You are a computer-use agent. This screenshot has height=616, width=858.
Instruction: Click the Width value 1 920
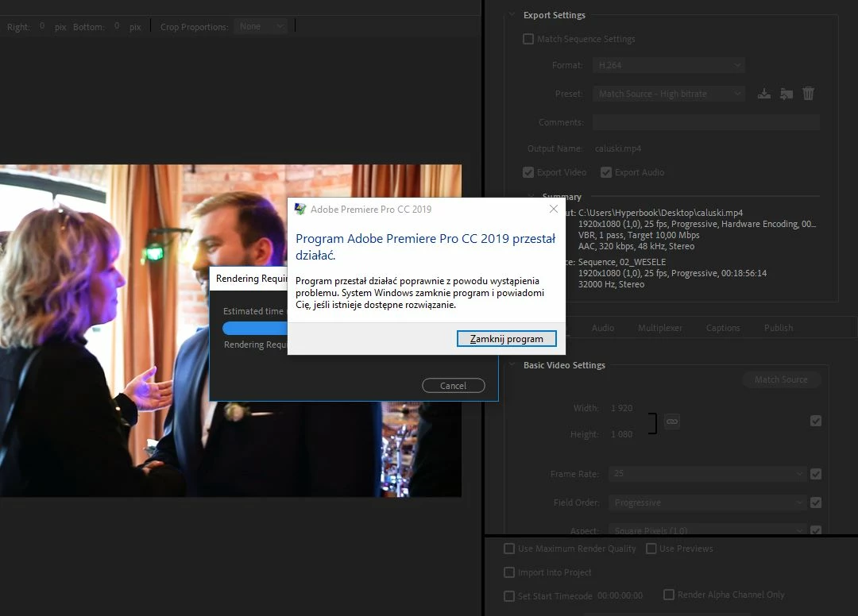pos(621,408)
